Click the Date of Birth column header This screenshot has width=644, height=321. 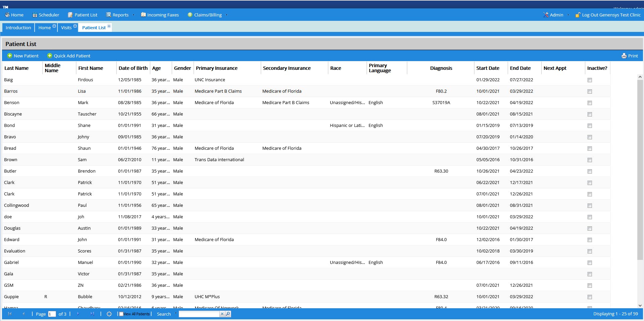(133, 68)
